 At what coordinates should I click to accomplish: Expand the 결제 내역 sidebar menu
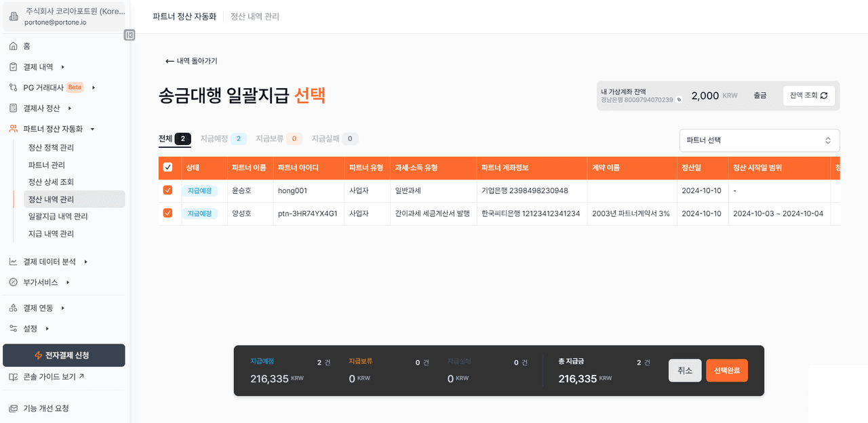(62, 67)
